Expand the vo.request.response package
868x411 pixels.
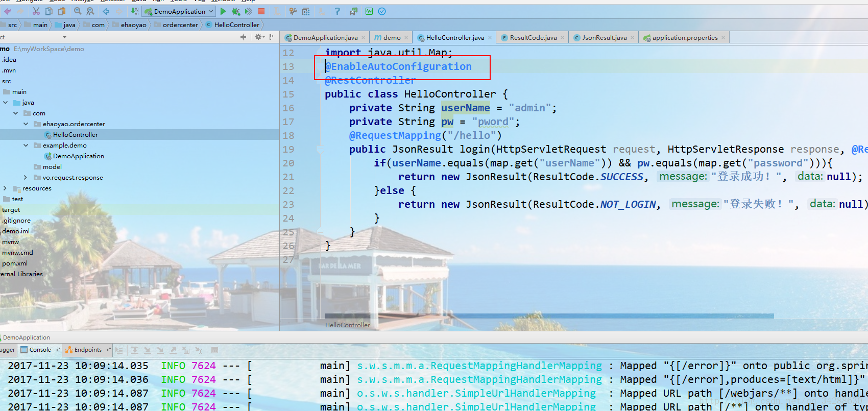pyautogui.click(x=26, y=178)
